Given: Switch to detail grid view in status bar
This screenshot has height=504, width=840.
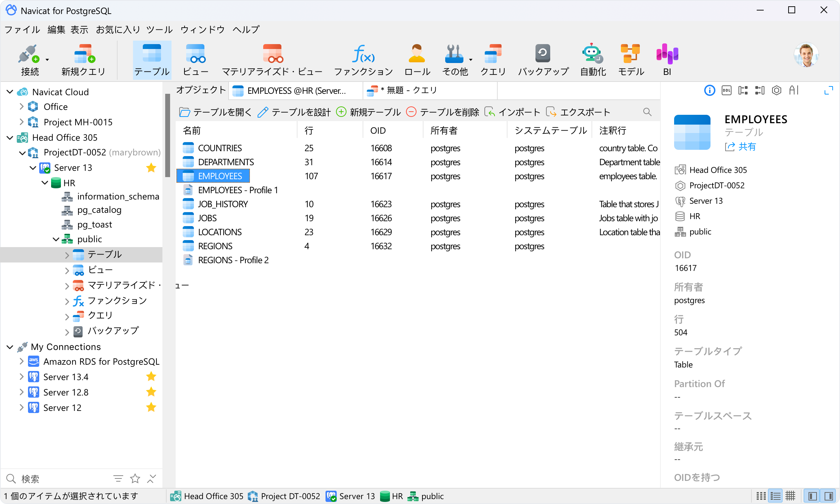Looking at the screenshot, I should 790,496.
